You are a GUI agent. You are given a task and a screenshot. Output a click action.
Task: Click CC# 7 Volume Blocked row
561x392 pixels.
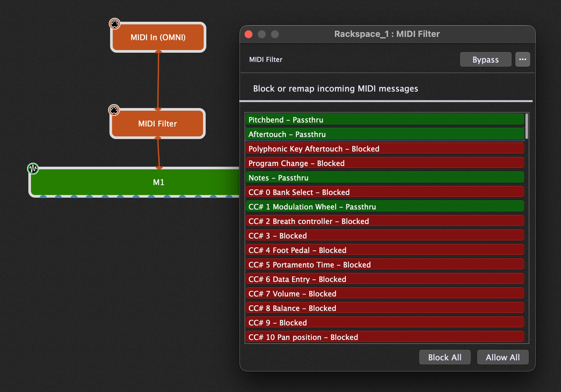pyautogui.click(x=384, y=294)
